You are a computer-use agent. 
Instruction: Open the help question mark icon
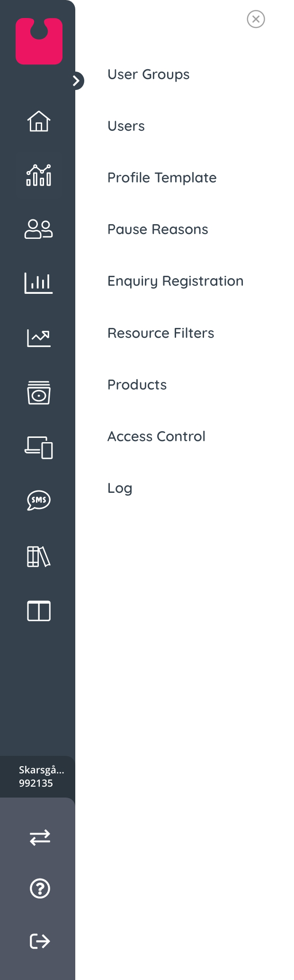[40, 889]
